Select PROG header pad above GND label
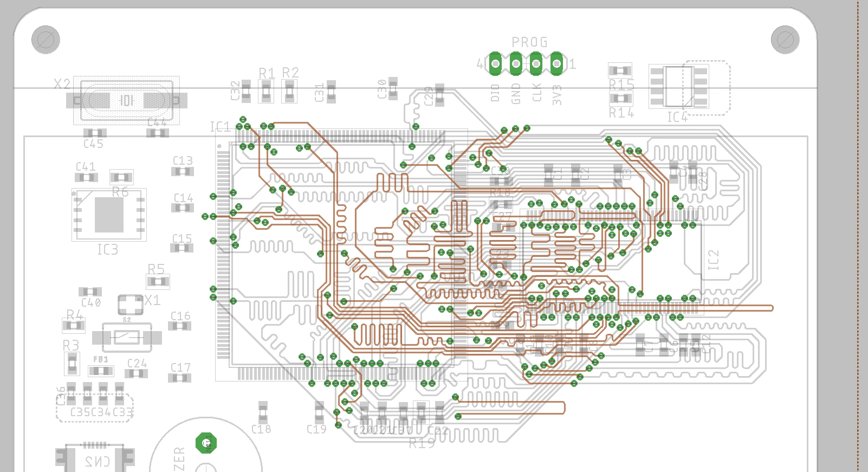The width and height of the screenshot is (868, 472). coord(515,64)
